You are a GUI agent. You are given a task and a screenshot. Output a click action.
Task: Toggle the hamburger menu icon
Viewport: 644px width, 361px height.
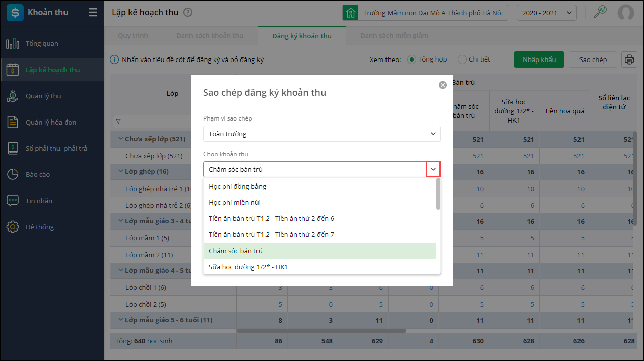93,13
